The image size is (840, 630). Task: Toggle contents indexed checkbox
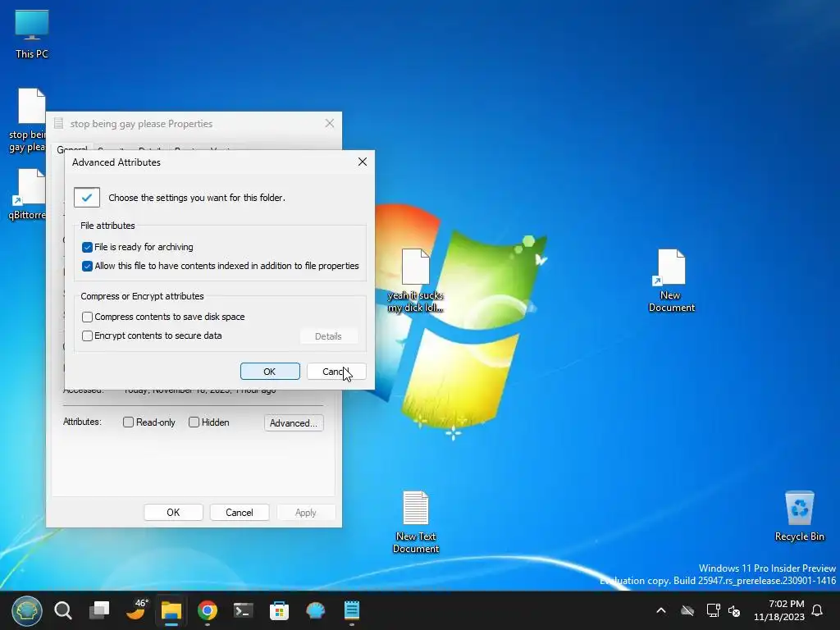(87, 266)
